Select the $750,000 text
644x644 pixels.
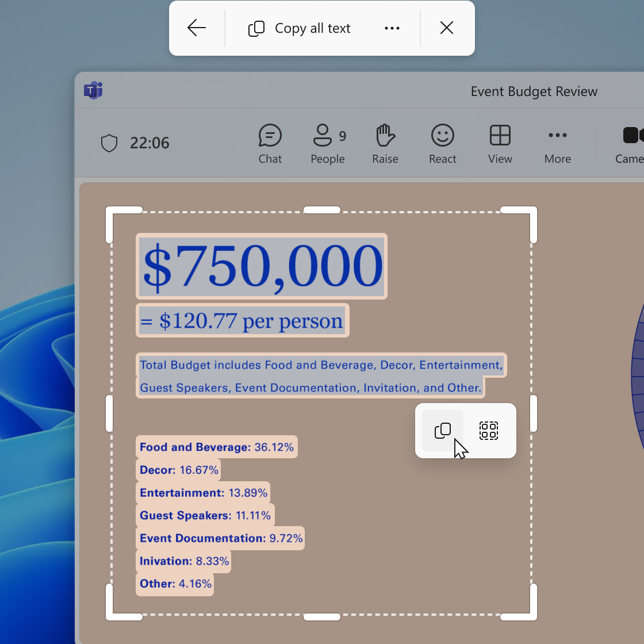[262, 266]
